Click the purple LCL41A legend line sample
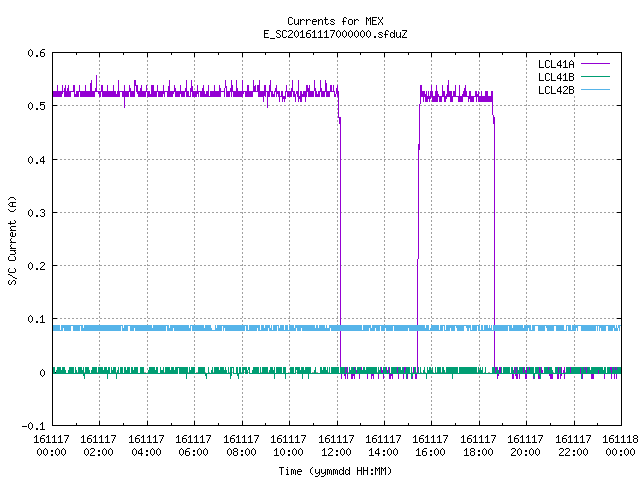 (595, 64)
